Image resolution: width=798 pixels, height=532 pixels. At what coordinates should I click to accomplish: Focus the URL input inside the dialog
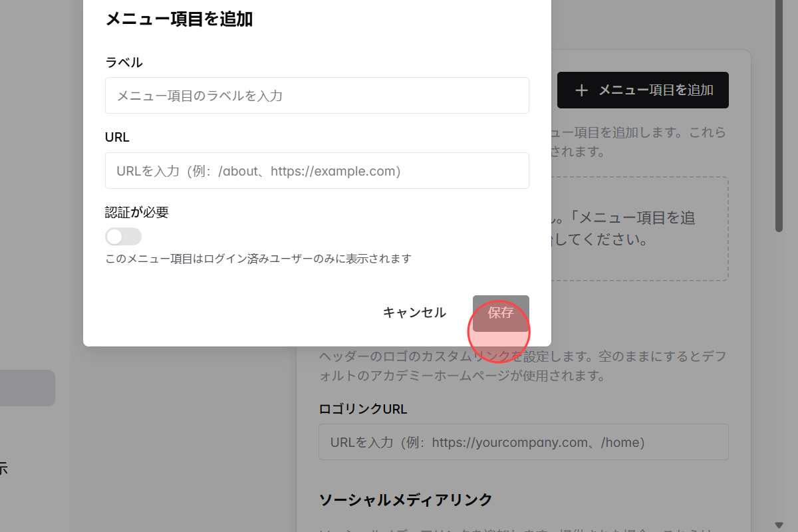[317, 170]
